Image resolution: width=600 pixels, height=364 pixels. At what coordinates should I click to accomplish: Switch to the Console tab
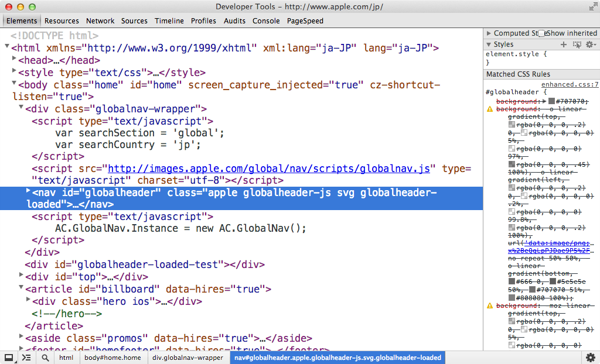click(266, 20)
